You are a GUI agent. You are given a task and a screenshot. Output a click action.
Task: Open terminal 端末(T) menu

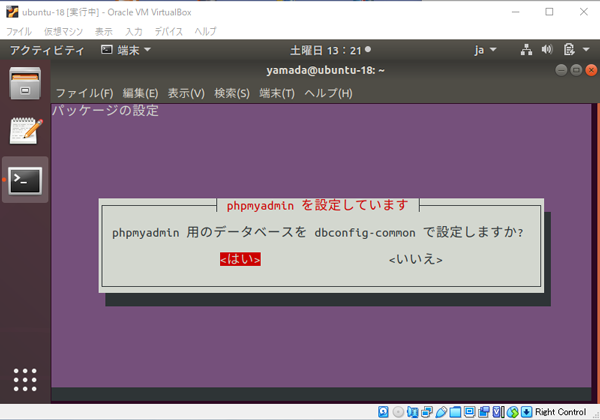[x=277, y=93]
